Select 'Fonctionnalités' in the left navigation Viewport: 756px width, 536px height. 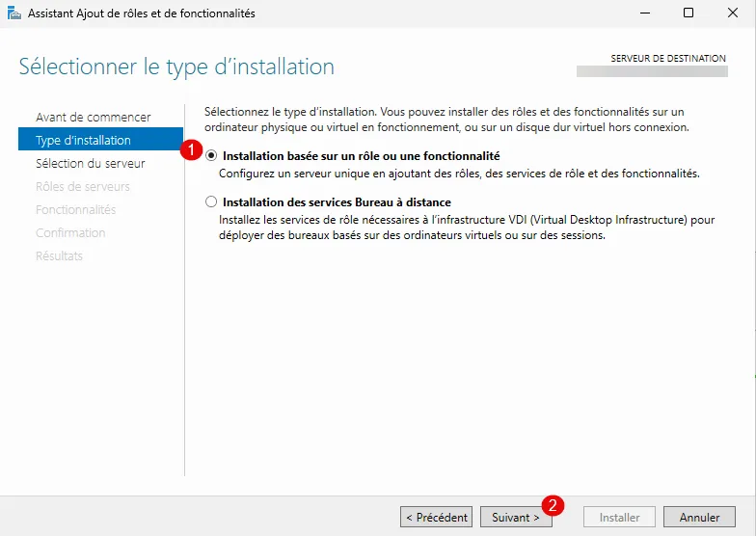click(75, 209)
